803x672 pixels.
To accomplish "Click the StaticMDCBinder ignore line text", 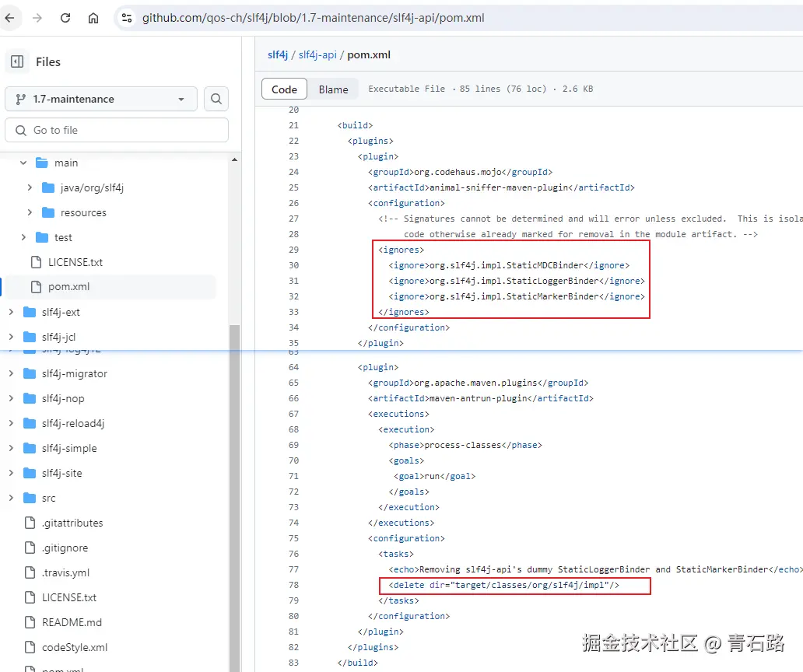I will tap(509, 266).
